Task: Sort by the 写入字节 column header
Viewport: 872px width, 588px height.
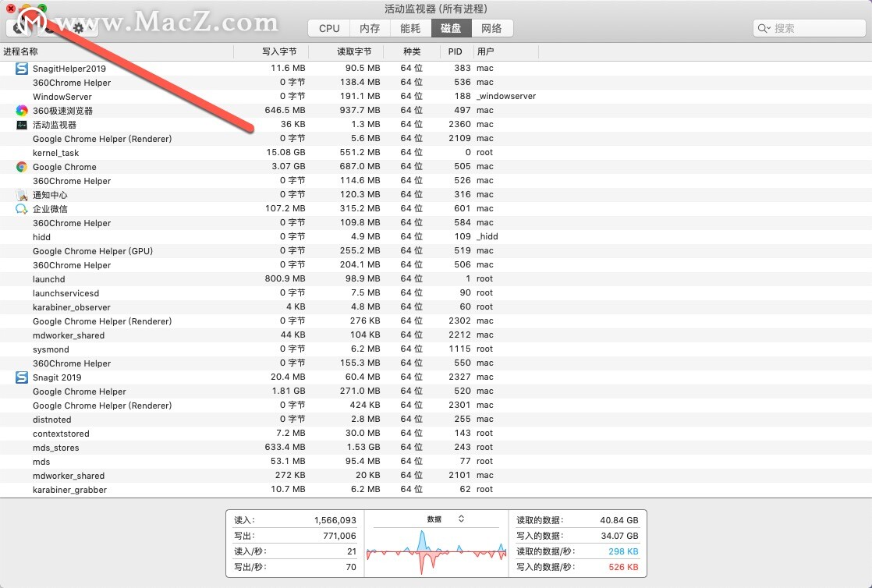Action: (x=271, y=51)
